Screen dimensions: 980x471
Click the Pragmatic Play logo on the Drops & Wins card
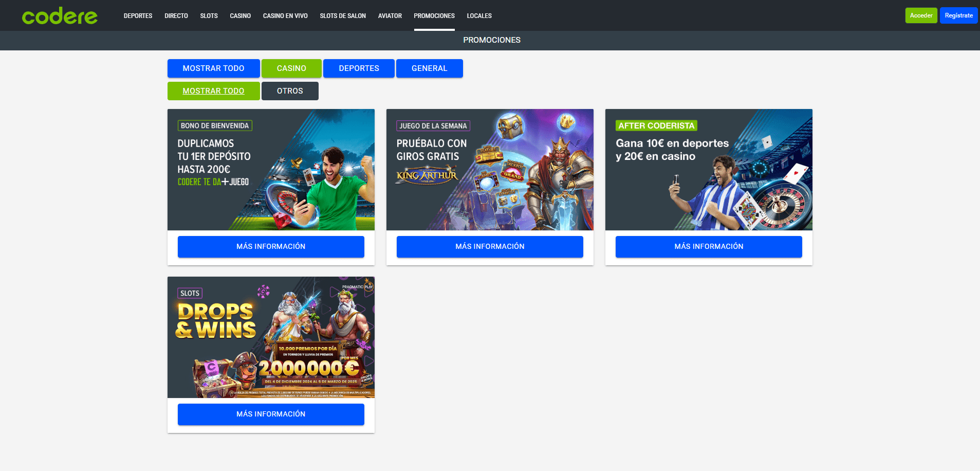(358, 287)
